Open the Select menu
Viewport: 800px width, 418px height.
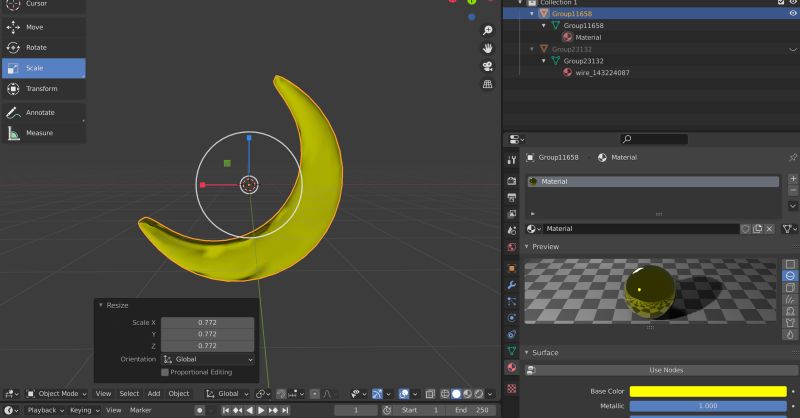[129, 394]
